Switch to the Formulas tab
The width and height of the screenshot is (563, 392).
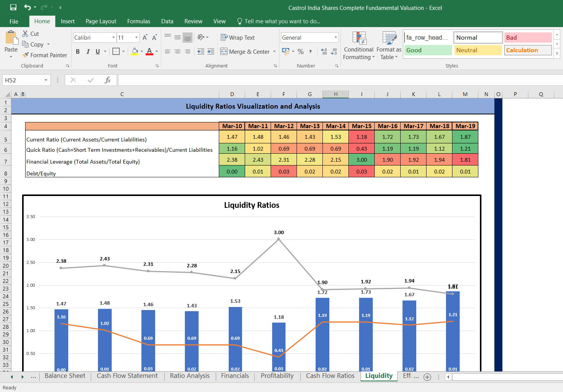click(x=139, y=21)
